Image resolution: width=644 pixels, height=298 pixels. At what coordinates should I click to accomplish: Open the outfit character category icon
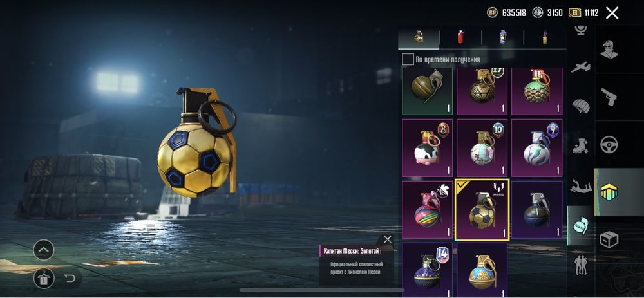tap(609, 50)
